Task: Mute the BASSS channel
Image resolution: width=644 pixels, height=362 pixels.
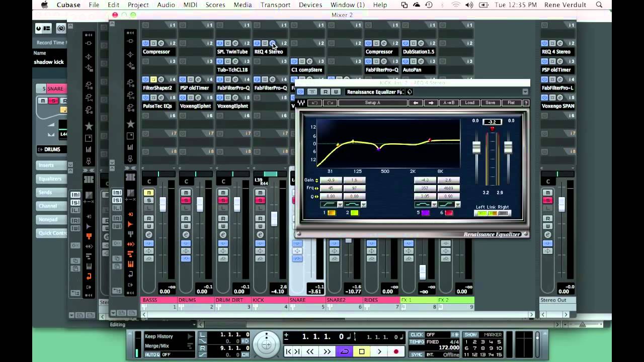Action: point(149,193)
